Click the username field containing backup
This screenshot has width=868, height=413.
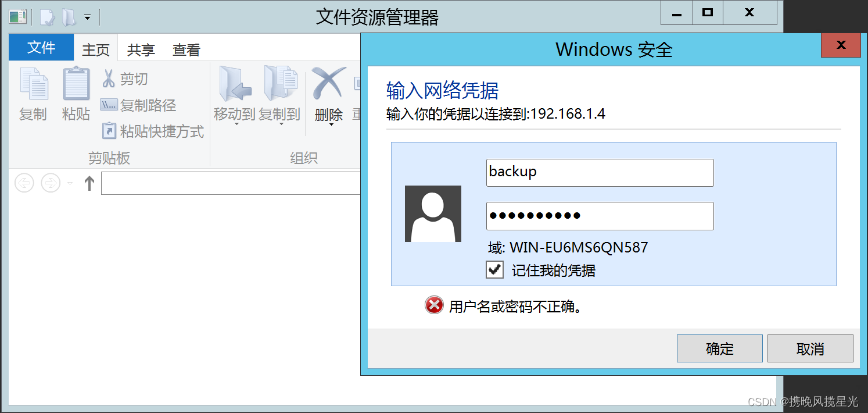tap(600, 172)
